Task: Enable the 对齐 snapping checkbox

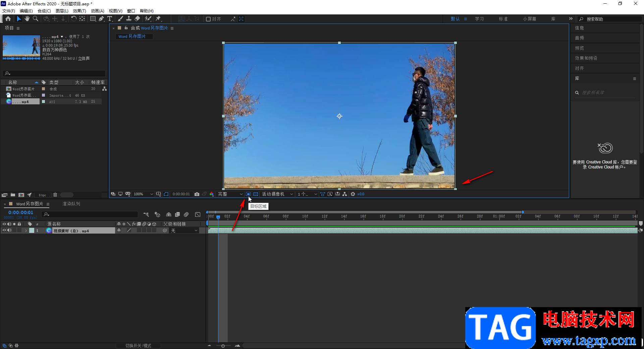Action: (208, 19)
